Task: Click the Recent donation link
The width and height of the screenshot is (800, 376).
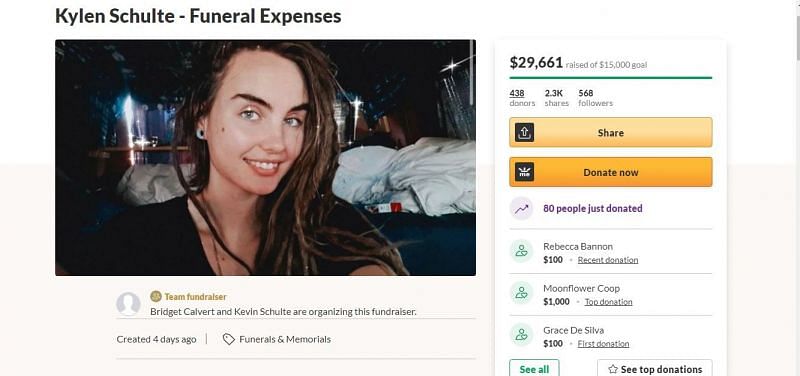Action: (608, 260)
